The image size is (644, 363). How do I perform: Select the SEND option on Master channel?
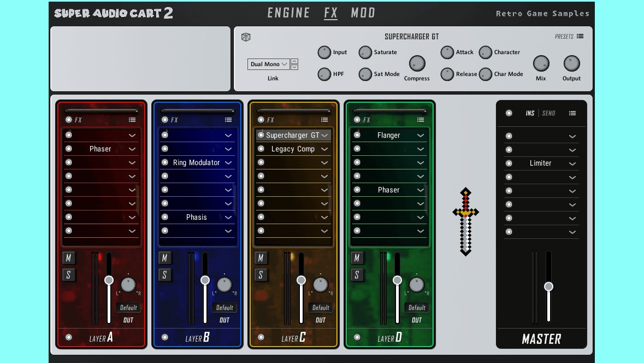tap(548, 113)
